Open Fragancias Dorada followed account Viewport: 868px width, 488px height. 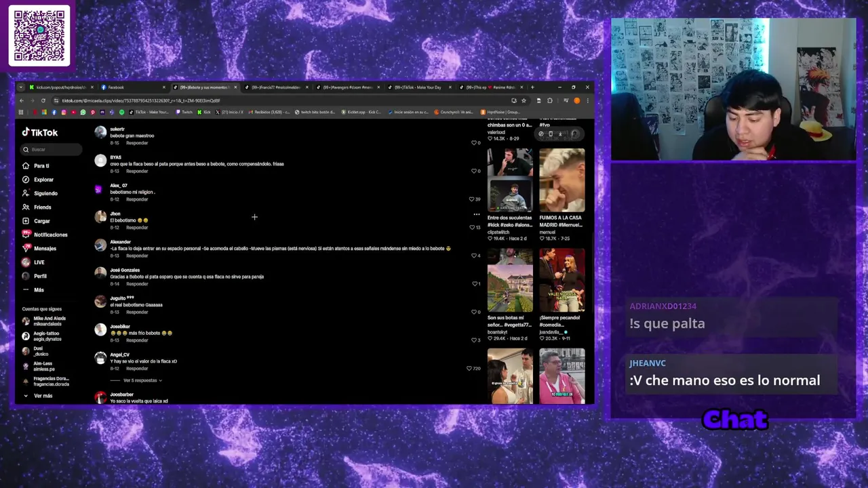tap(45, 381)
